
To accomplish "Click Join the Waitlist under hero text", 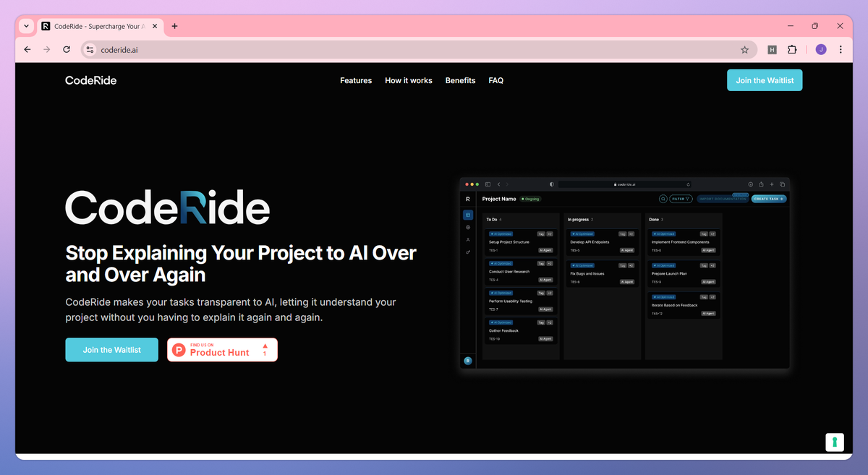I will 111,350.
